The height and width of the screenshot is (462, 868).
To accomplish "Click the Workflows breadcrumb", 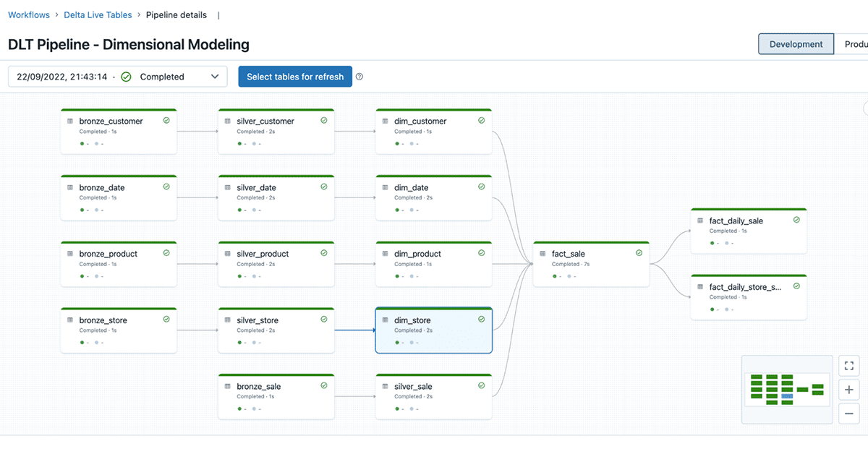I will coord(29,14).
